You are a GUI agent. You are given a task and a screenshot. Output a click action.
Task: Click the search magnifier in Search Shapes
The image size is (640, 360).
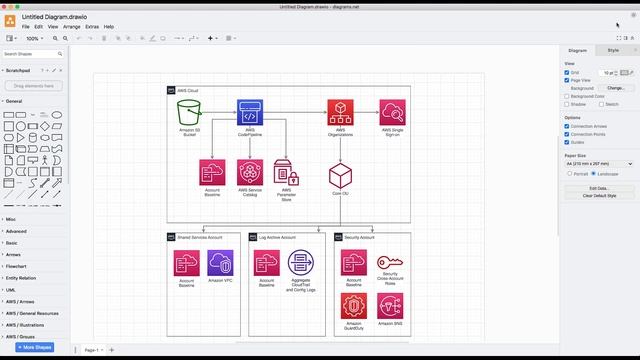60,54
